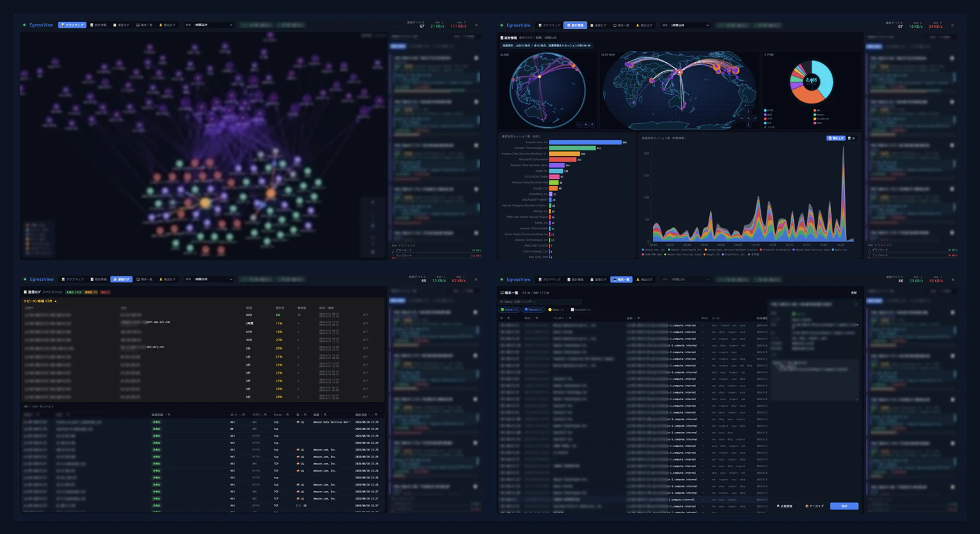
Task: Toggle CloudFront legend swatch in pie chart
Action: pos(814,119)
